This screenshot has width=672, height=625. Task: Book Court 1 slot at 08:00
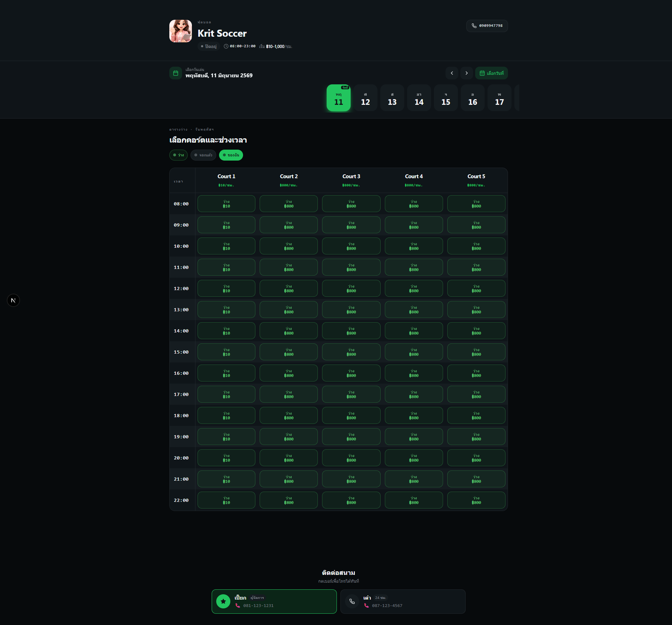click(226, 204)
